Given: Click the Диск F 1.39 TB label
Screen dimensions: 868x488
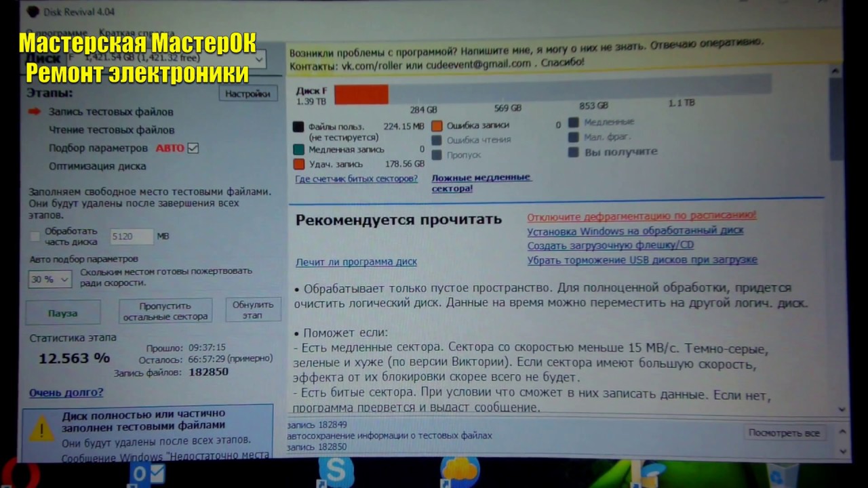Looking at the screenshot, I should pyautogui.click(x=311, y=96).
